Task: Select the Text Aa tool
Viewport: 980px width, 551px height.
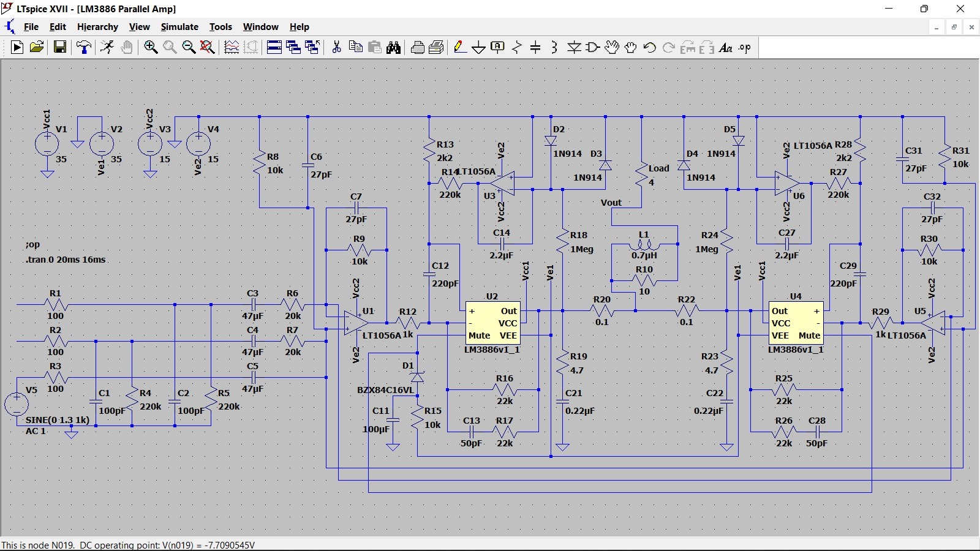Action: 726,47
